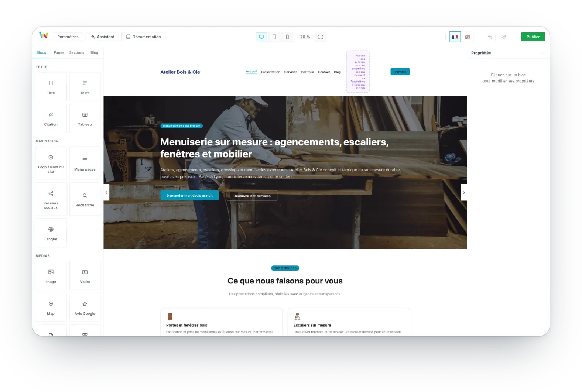Click the teal Contact header button
Image resolution: width=582 pixels, height=392 pixels.
click(x=400, y=72)
